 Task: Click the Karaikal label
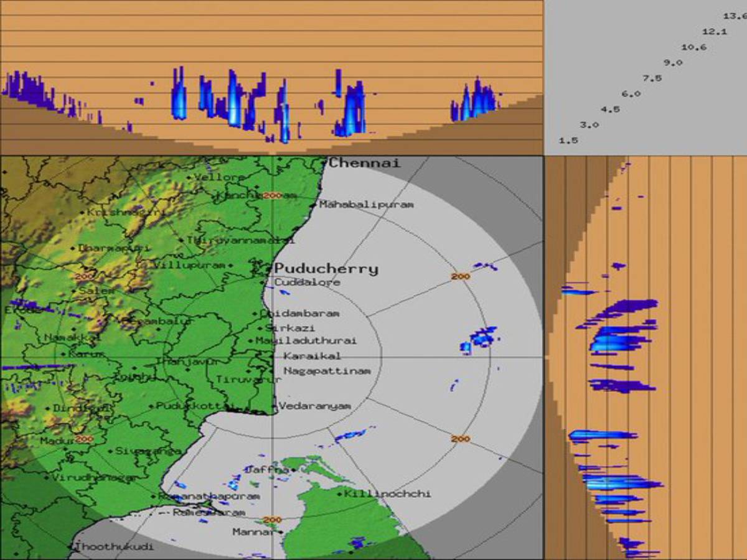pyautogui.click(x=312, y=357)
